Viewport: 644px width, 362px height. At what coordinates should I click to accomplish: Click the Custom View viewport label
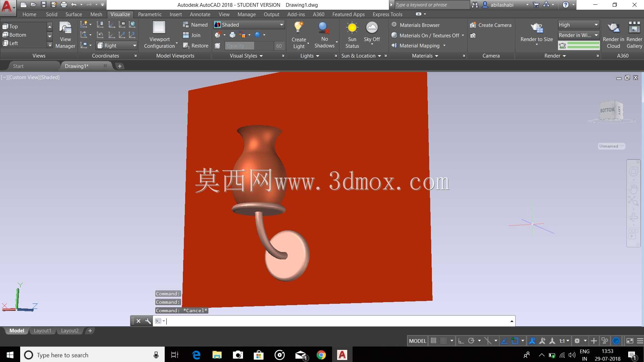coord(24,77)
